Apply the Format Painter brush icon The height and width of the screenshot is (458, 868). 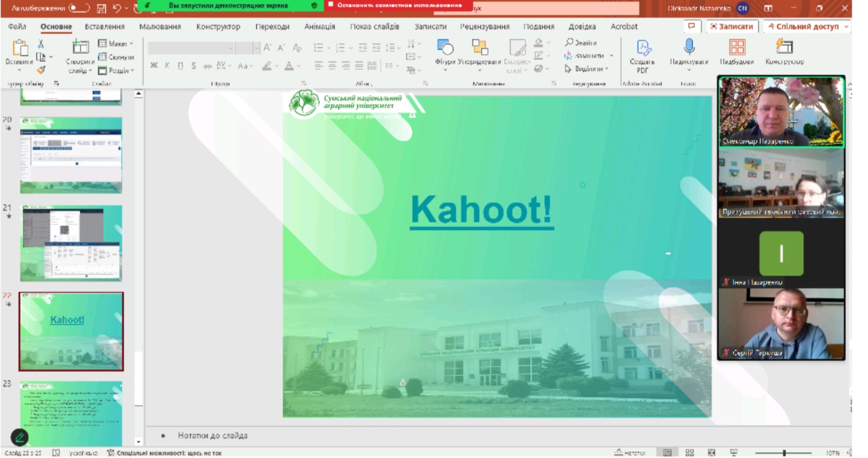click(41, 70)
